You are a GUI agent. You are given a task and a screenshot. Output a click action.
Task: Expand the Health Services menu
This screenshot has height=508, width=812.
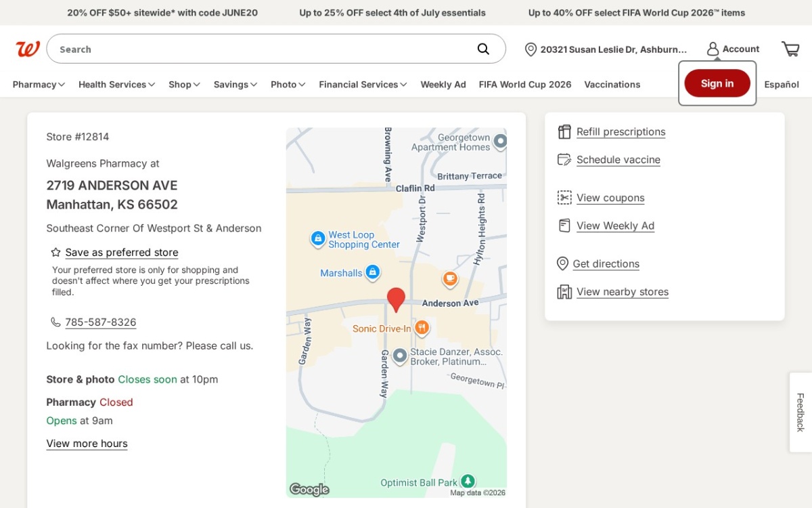tap(116, 84)
